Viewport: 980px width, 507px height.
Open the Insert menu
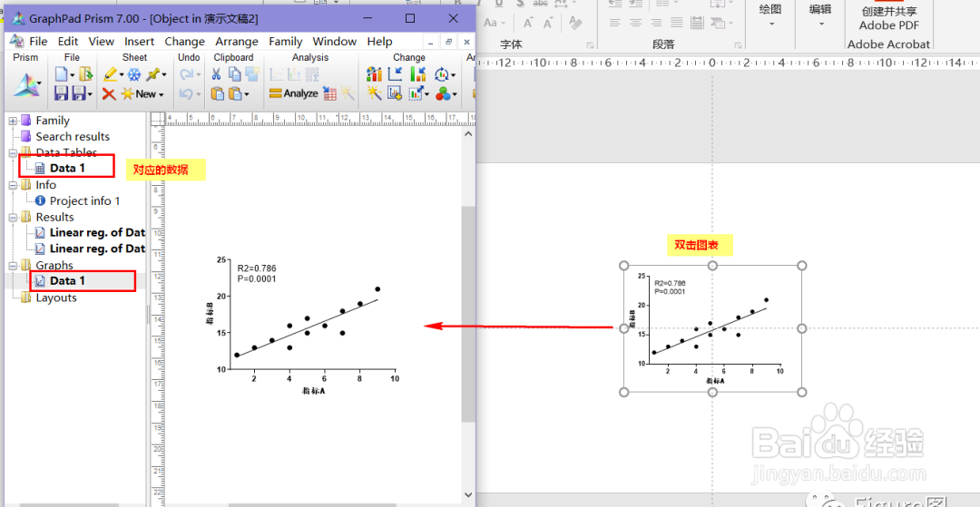click(139, 42)
